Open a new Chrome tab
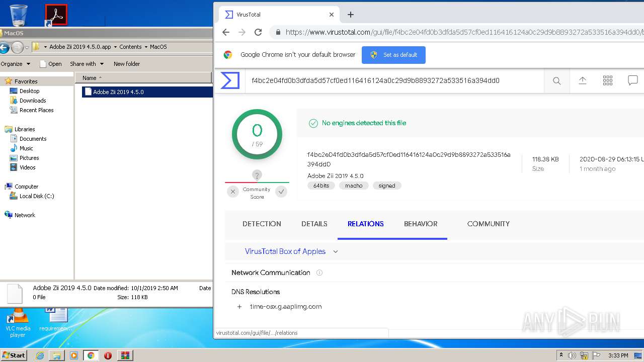 pos(351,15)
